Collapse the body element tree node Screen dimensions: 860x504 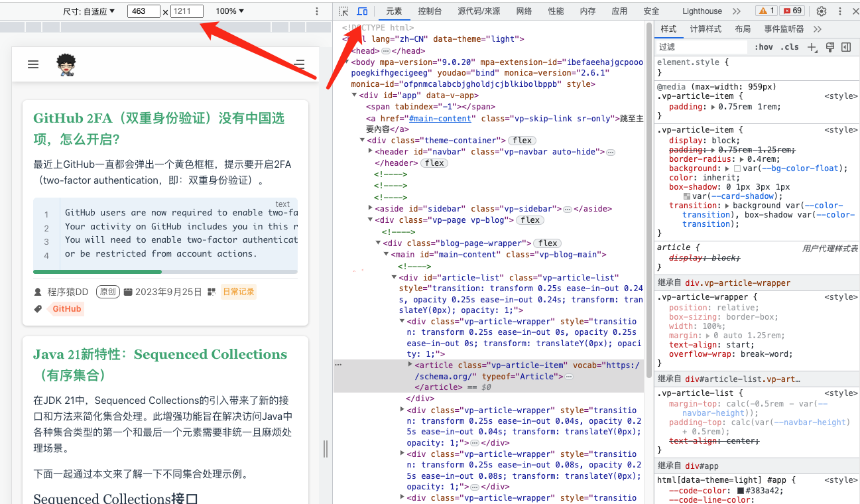(x=346, y=62)
